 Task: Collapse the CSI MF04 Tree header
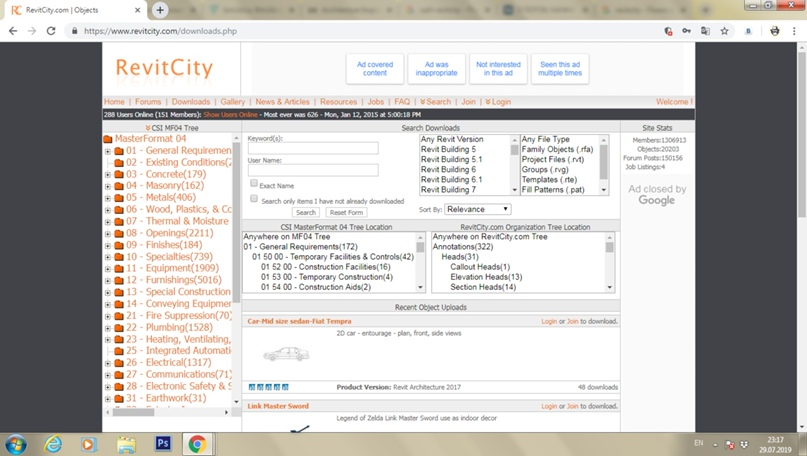tap(171, 128)
